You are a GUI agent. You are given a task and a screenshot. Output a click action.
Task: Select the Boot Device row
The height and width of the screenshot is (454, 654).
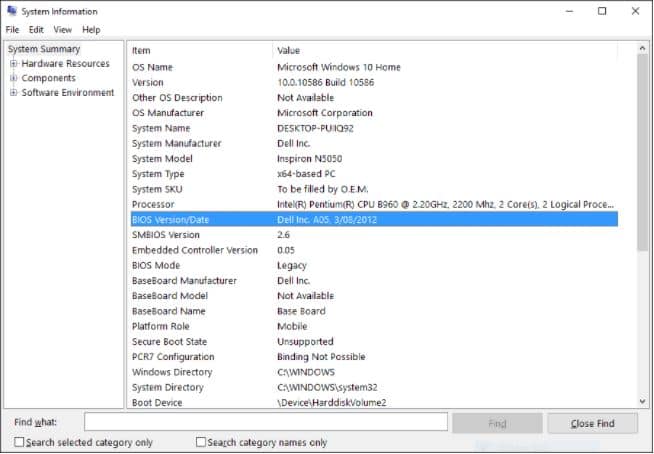pos(374,402)
